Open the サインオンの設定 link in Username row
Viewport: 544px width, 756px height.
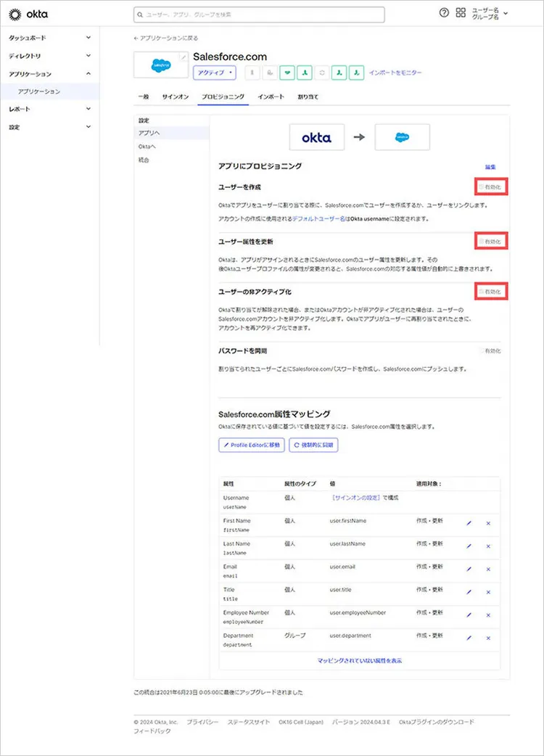[x=355, y=498]
